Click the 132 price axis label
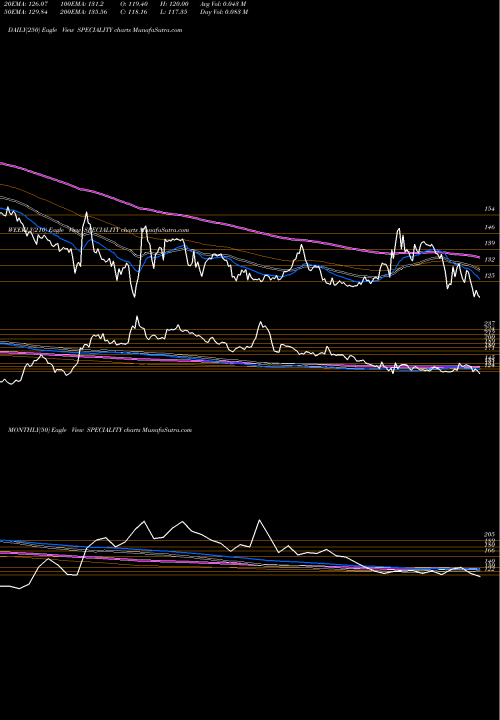500x720 pixels. (489, 260)
